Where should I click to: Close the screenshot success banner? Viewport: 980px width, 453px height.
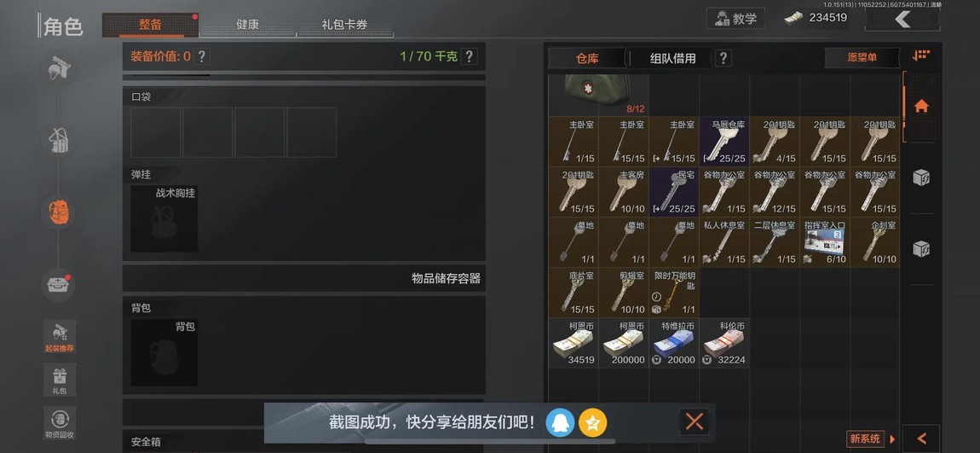(x=695, y=421)
